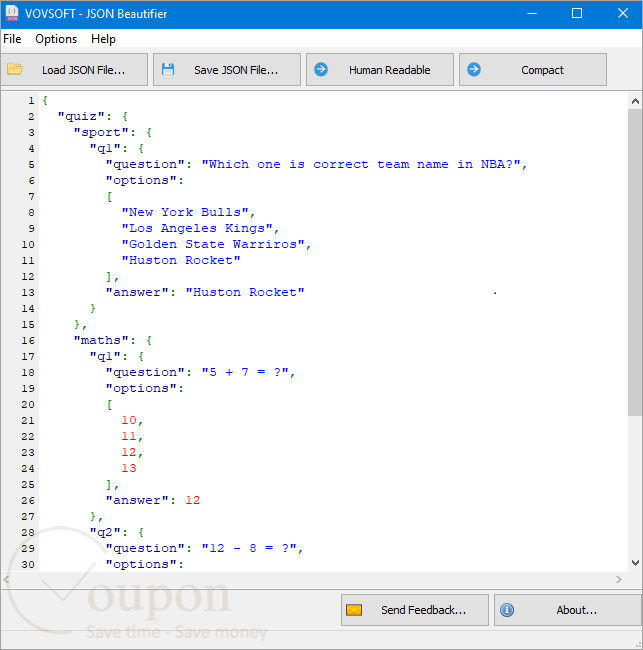Click the text "Which one is correct team name in NBA?"
Viewport: 643px width, 650px height.
361,165
